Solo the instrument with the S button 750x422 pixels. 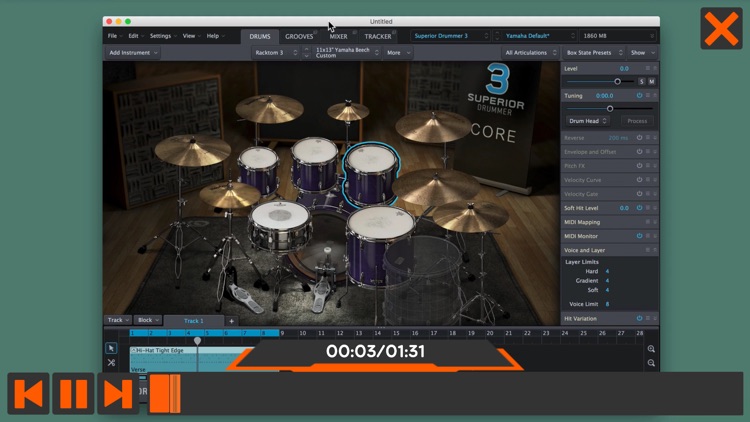(x=641, y=82)
